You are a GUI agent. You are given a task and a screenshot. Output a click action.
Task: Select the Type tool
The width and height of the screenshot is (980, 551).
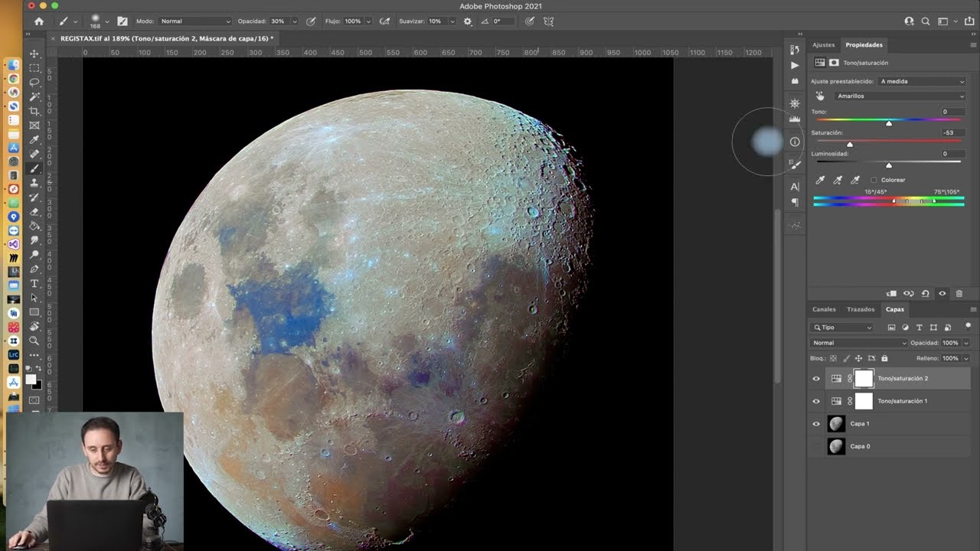[34, 284]
